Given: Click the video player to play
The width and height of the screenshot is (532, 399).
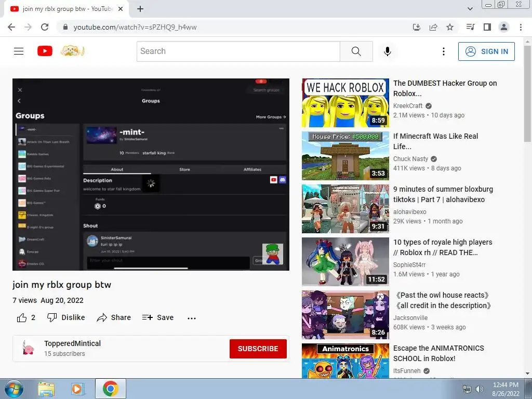Looking at the screenshot, I should pyautogui.click(x=151, y=175).
